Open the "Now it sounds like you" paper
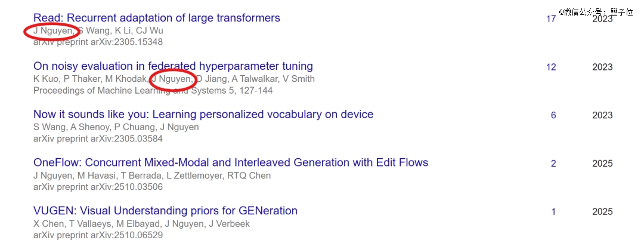The image size is (644, 246). click(x=203, y=114)
